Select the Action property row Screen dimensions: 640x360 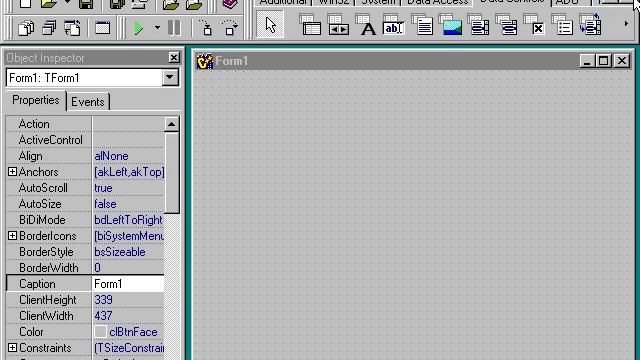(x=85, y=124)
